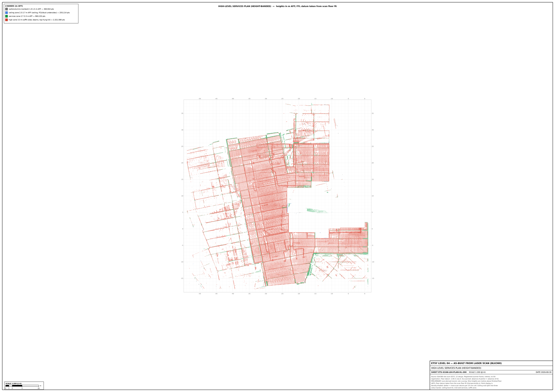Viewport: 555px width, 392px height.
Task: Click the green services zone legend swatch
Action: [x=7, y=16]
